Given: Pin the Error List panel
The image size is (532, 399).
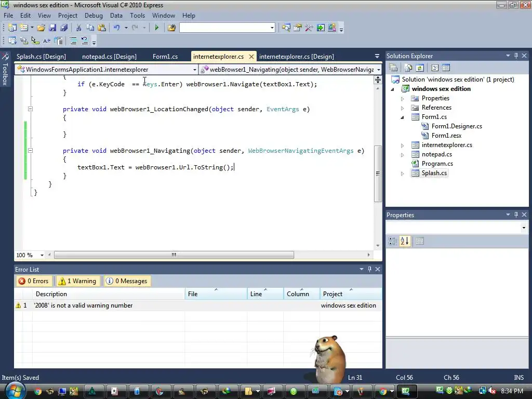Looking at the screenshot, I should [369, 269].
